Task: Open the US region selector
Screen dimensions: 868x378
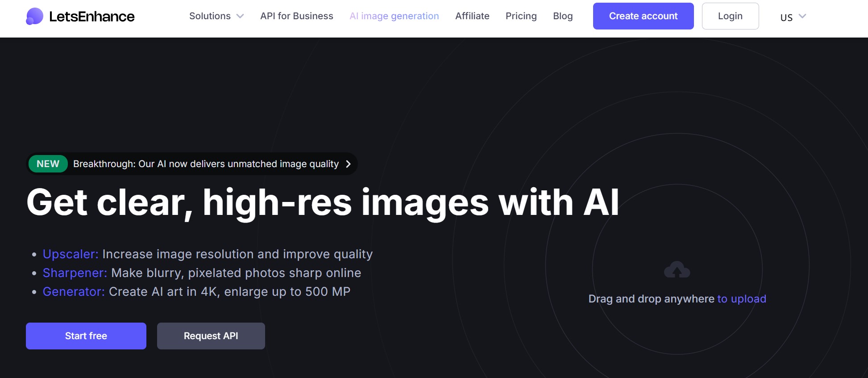Action: click(x=793, y=17)
